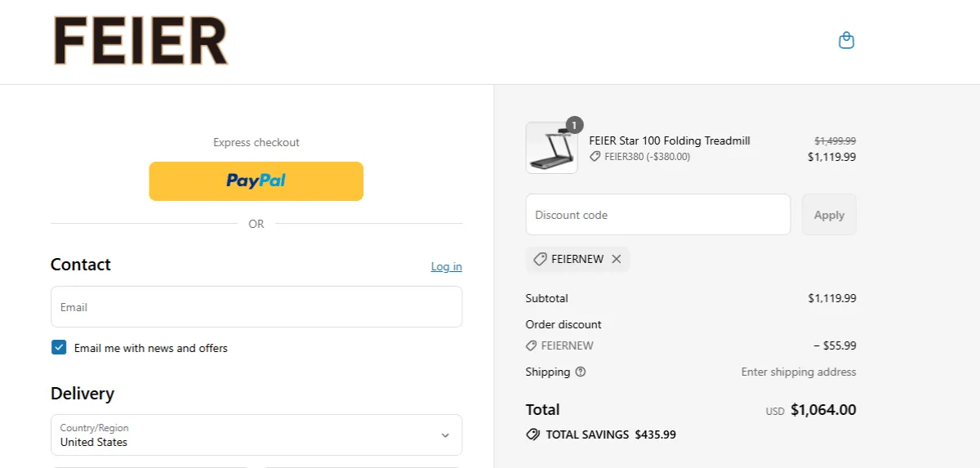Click the struck-through $1,499.99 price
The height and width of the screenshot is (468, 980).
click(835, 140)
